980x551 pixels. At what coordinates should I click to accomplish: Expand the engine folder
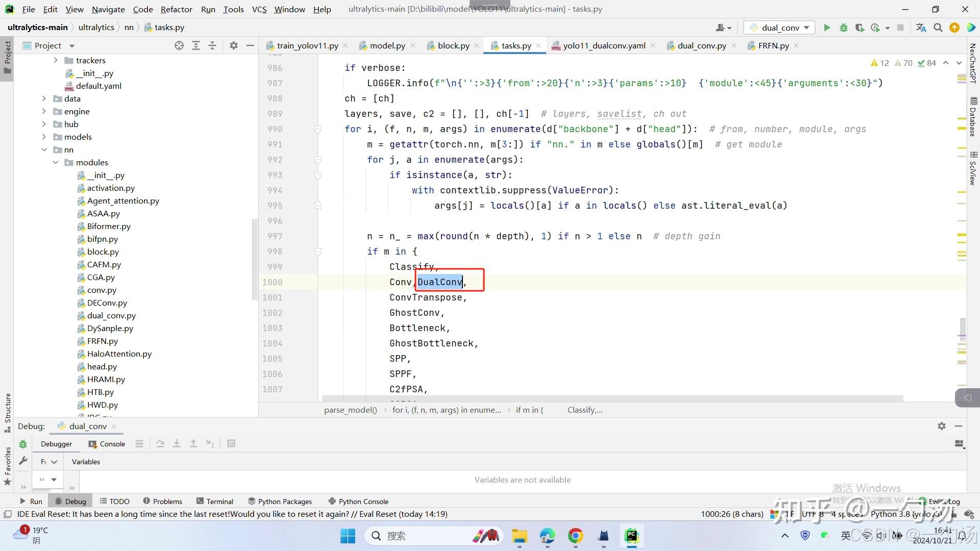tap(44, 111)
